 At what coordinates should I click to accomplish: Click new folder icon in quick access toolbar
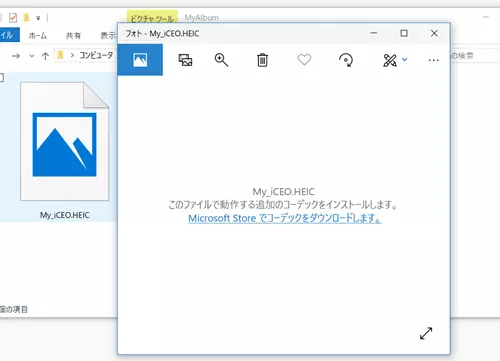[x=26, y=17]
